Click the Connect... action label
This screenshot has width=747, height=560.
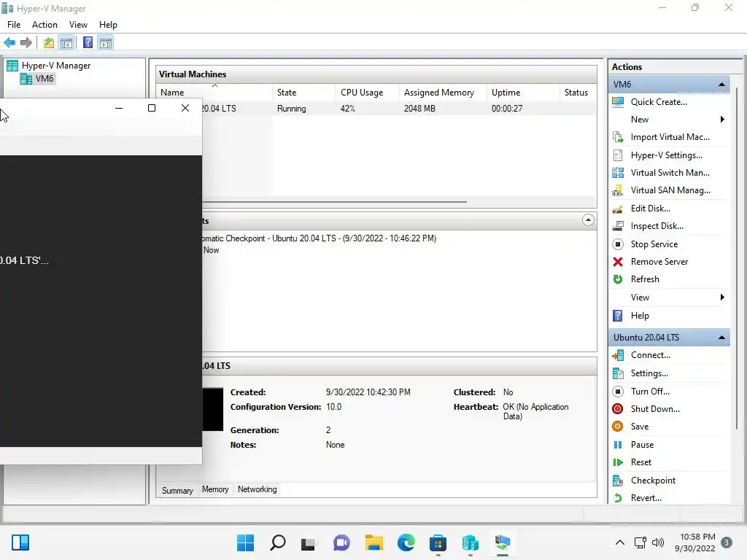click(650, 355)
